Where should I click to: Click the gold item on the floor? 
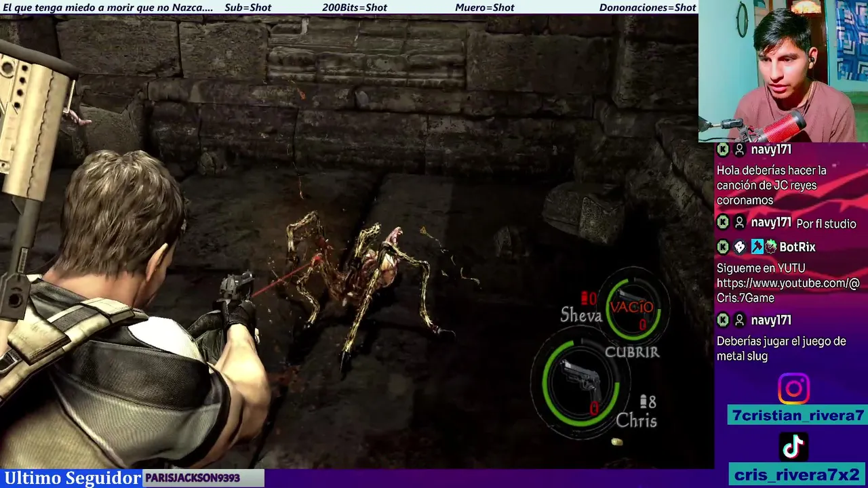click(616, 442)
